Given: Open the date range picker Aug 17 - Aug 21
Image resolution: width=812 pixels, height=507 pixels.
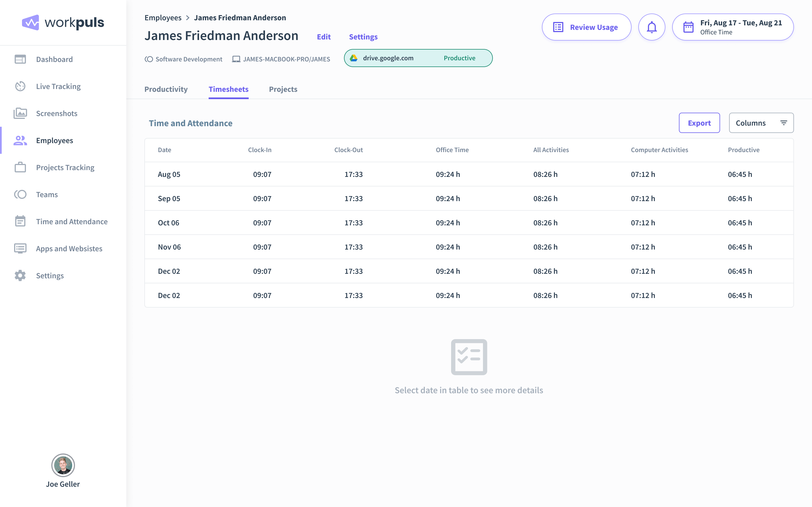Looking at the screenshot, I should click(x=732, y=27).
